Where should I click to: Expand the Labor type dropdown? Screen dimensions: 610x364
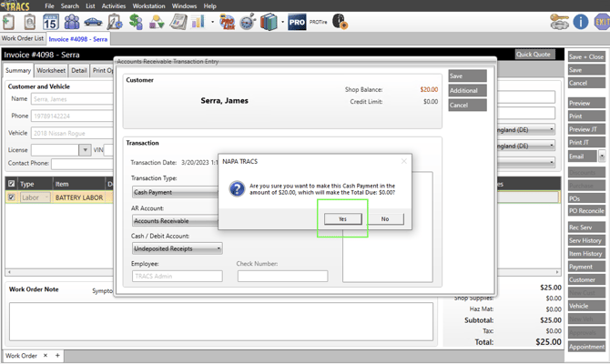[46, 197]
